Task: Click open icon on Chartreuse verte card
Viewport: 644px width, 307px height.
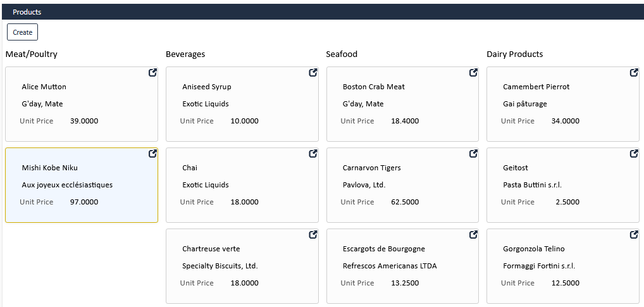Action: point(313,235)
